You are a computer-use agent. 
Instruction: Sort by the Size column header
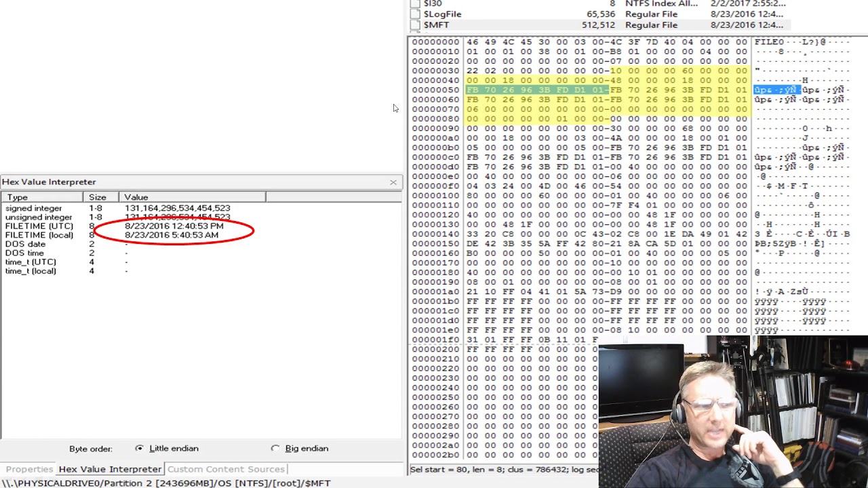(101, 197)
